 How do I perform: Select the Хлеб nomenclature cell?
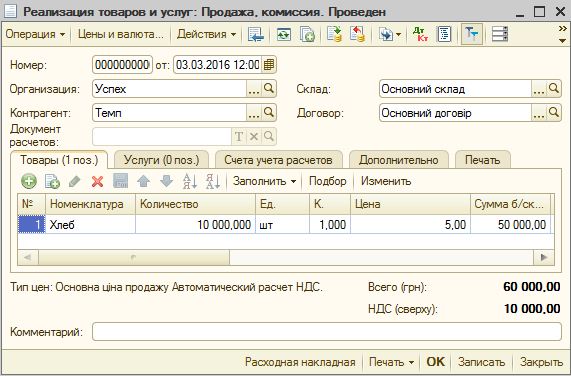click(90, 224)
